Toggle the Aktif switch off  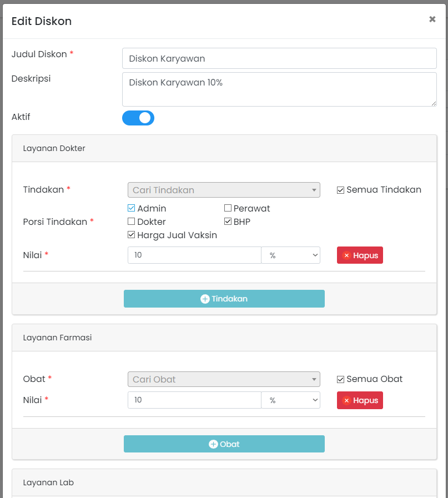(138, 118)
